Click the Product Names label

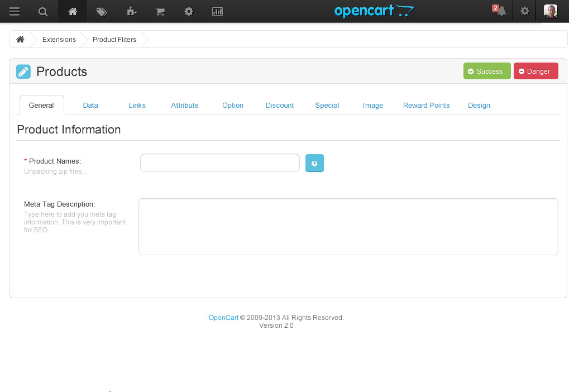55,161
